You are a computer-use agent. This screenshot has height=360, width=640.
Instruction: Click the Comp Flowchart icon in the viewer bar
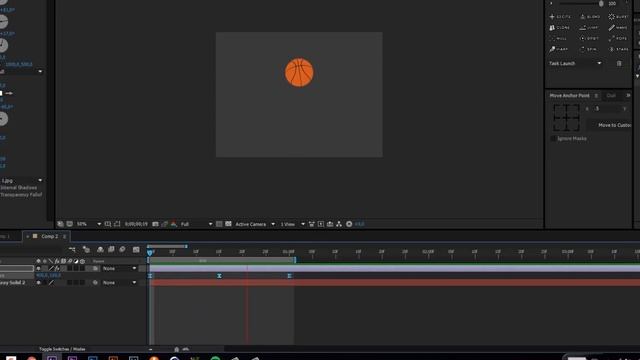point(339,224)
